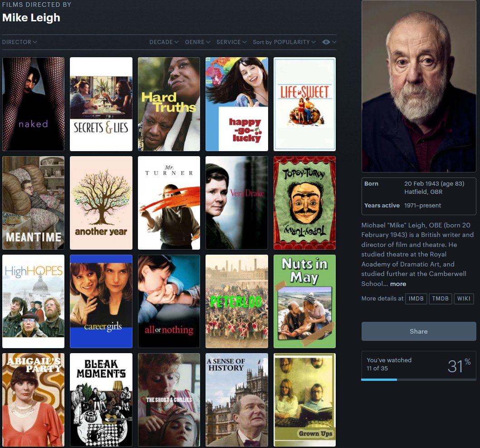Click the watched progress bar
The width and height of the screenshot is (480, 448).
419,380
